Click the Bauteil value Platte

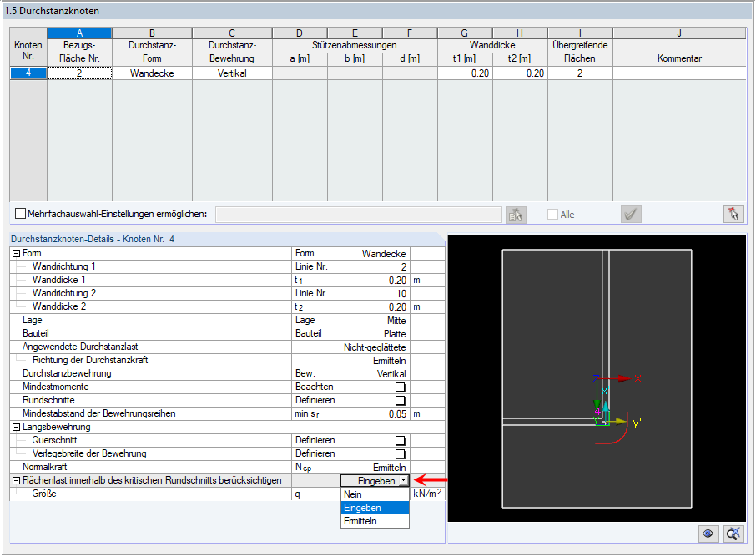pos(375,334)
